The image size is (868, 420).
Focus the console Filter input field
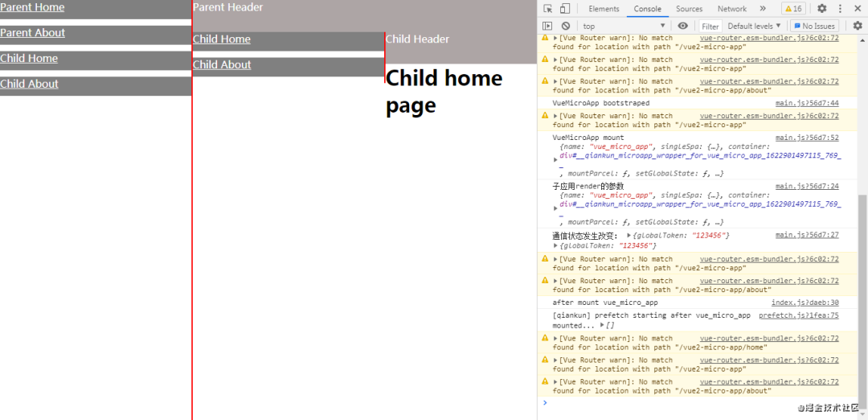tap(710, 26)
